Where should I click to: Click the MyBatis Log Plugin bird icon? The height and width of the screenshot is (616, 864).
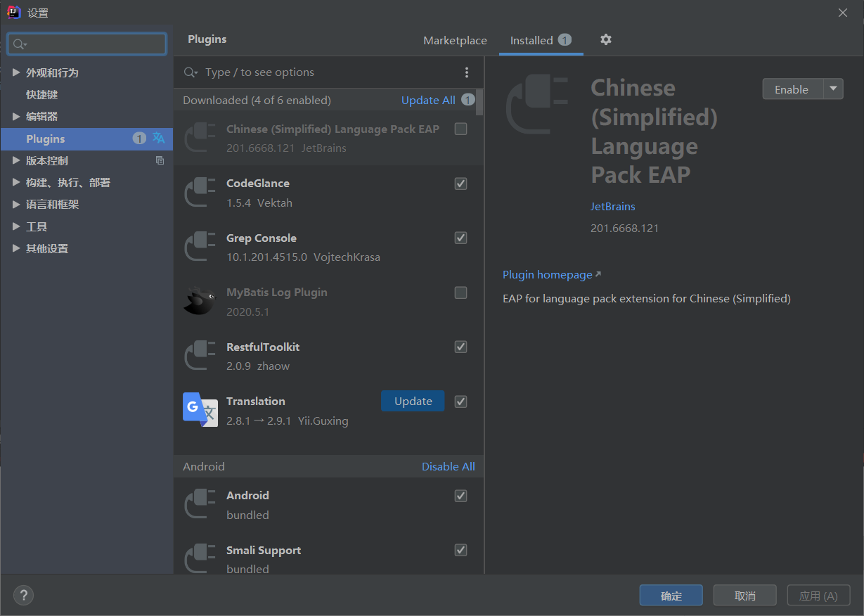click(x=199, y=300)
